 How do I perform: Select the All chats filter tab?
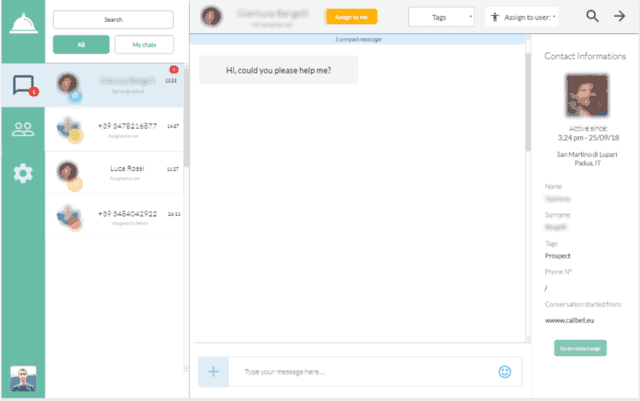point(81,45)
